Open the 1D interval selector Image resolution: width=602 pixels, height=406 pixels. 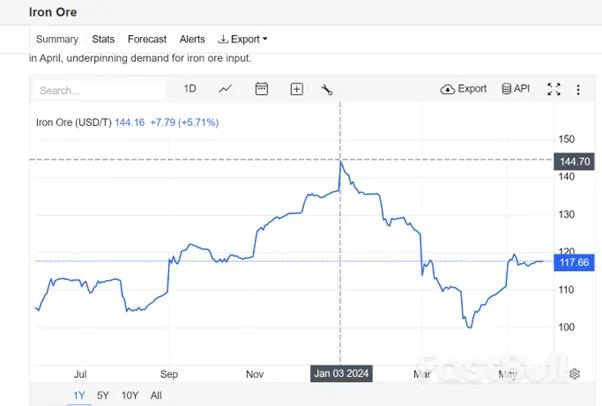190,89
